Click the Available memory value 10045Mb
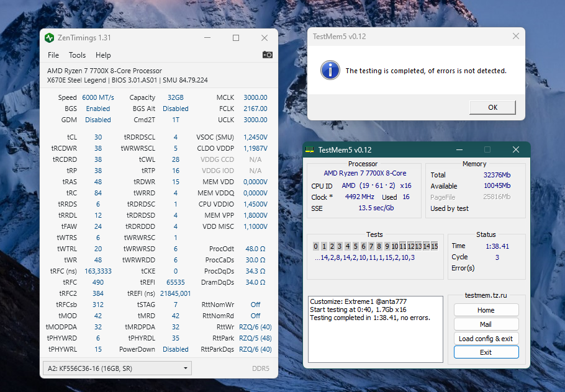565x392 pixels. coord(497,185)
